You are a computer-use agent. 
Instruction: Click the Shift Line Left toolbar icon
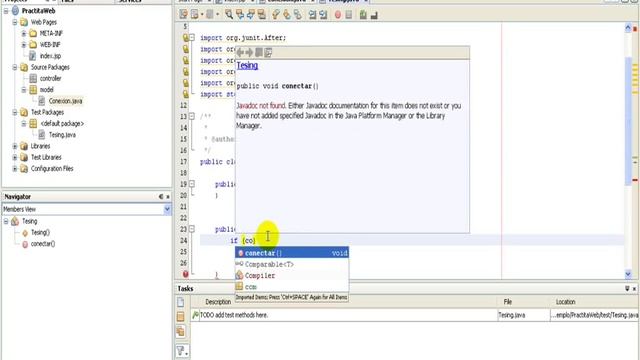(x=313, y=15)
